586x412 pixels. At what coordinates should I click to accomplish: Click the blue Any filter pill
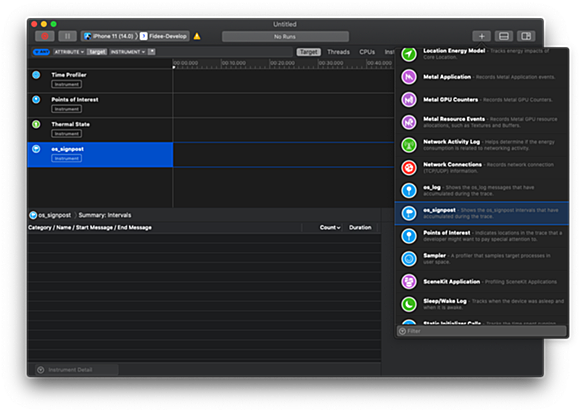41,52
